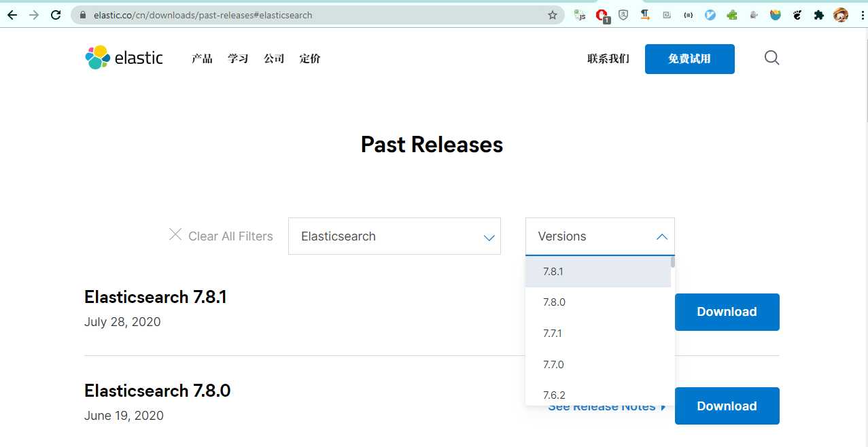Clear All Filters text link
The image size is (868, 447).
pyautogui.click(x=230, y=236)
